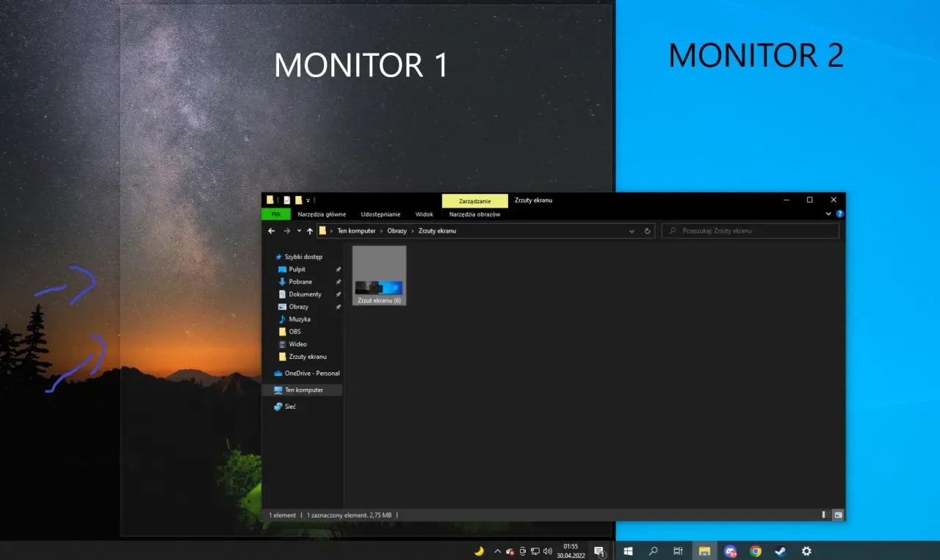Open Steam from the taskbar
This screenshot has height=560, width=940.
pyautogui.click(x=781, y=551)
